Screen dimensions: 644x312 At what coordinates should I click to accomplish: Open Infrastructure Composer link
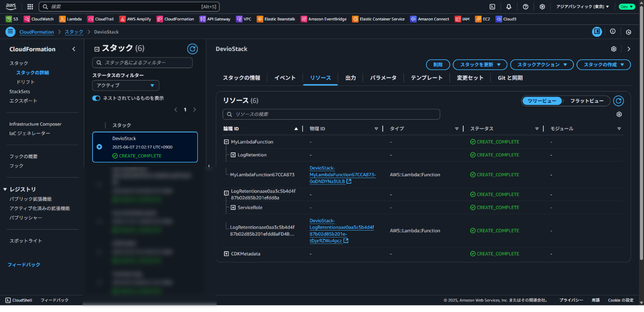click(x=35, y=124)
